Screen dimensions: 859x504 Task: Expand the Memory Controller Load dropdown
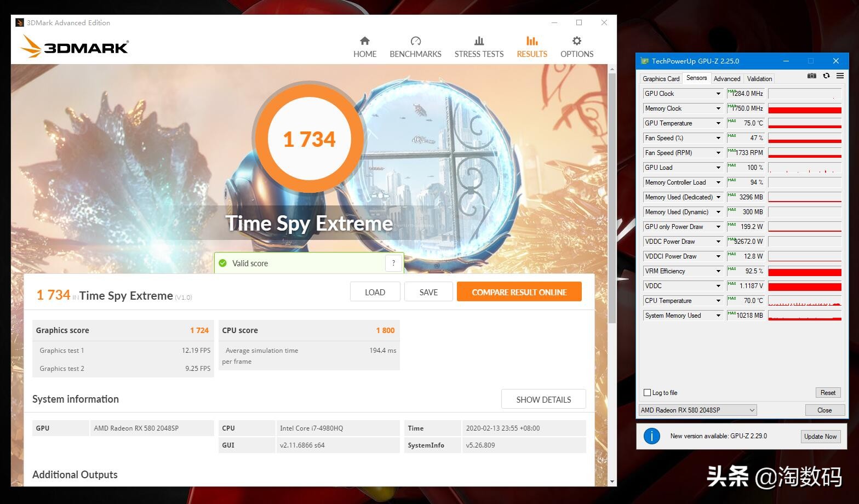pos(718,182)
